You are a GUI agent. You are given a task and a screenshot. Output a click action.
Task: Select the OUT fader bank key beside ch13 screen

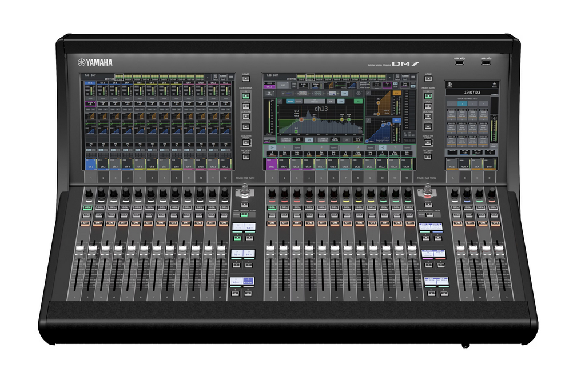(428, 106)
